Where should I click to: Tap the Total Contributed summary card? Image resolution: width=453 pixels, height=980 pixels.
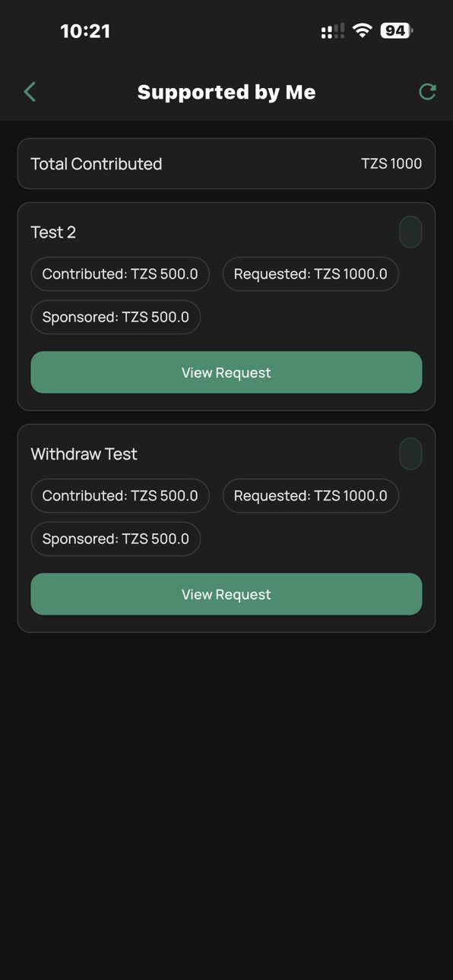coord(226,163)
